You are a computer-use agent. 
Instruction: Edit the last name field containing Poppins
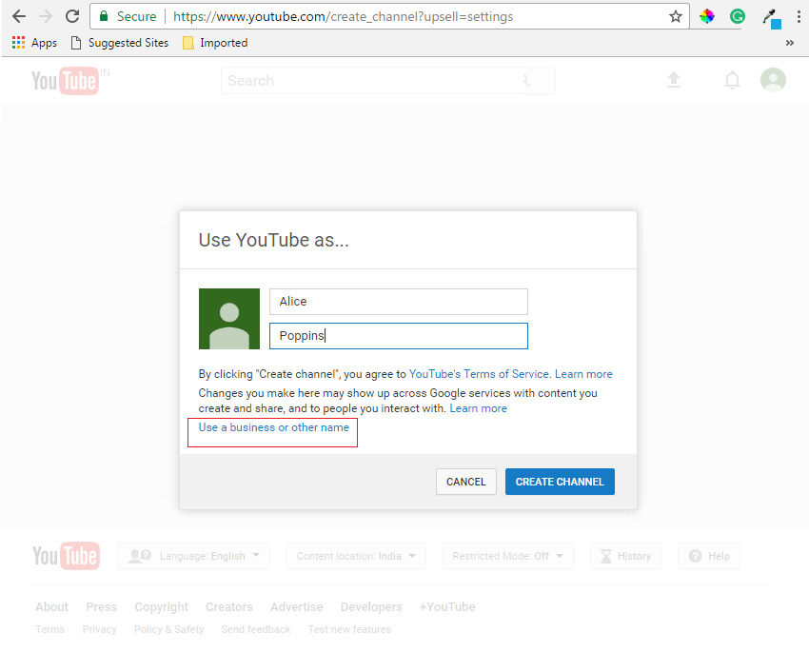[x=398, y=336]
